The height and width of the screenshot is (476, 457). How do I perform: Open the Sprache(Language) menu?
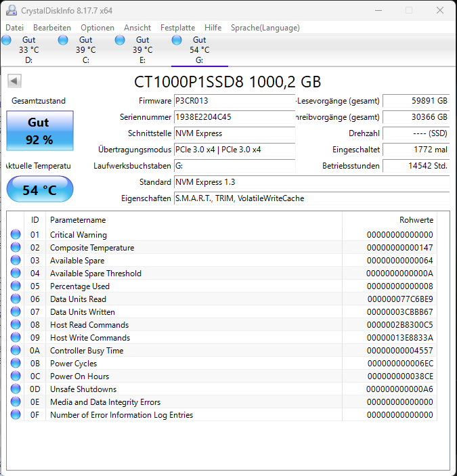coord(265,28)
